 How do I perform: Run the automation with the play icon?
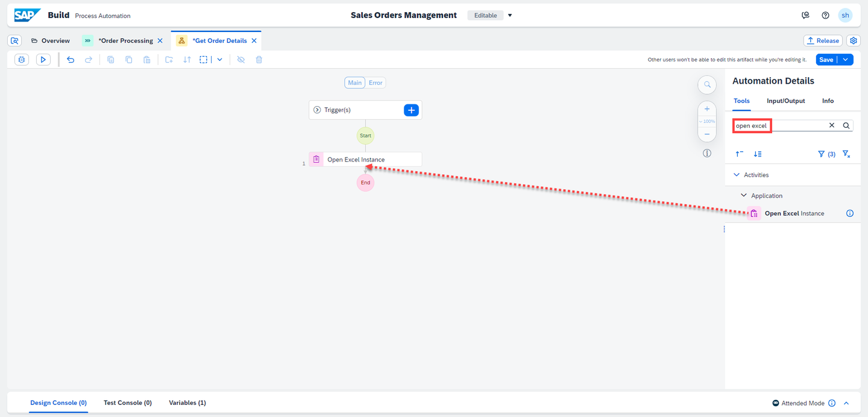[43, 60]
